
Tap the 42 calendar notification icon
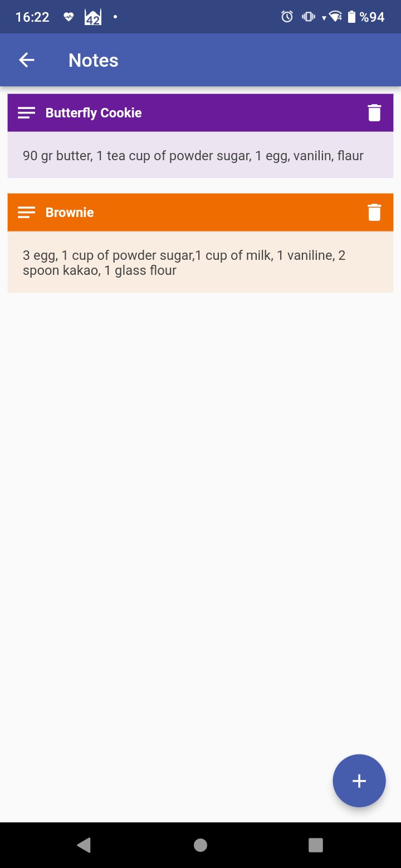(93, 17)
